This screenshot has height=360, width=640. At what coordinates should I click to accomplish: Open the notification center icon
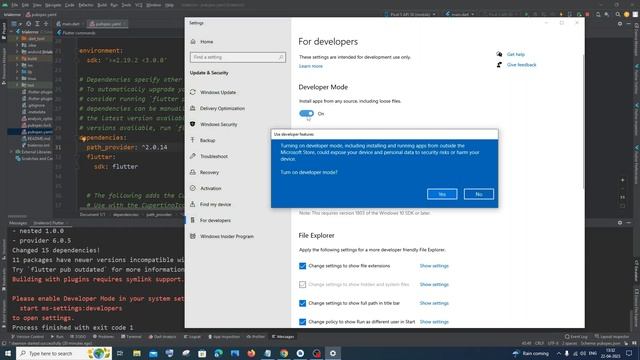[629, 353]
